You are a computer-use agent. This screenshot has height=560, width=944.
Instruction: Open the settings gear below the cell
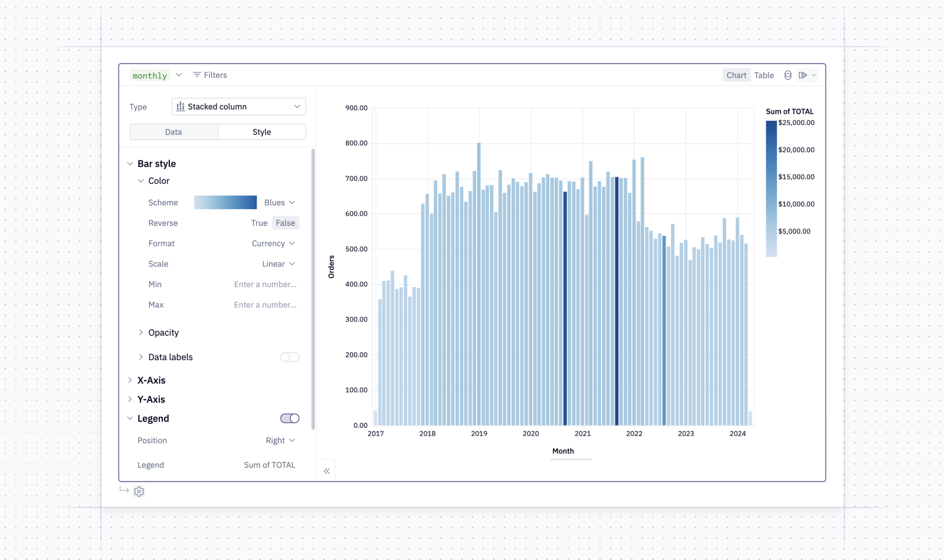(x=139, y=492)
